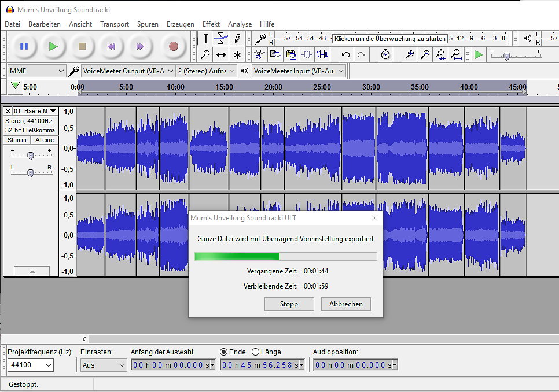Click the Cut scissors icon
Screen dimensions: 559x392
[x=259, y=54]
